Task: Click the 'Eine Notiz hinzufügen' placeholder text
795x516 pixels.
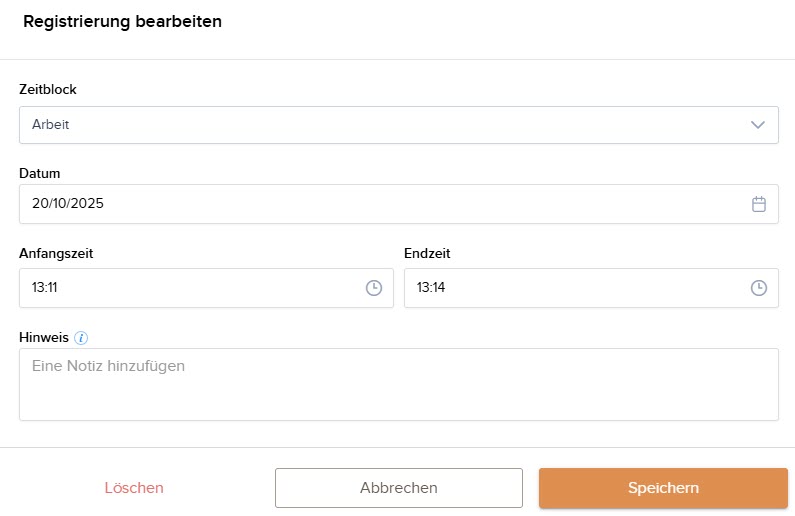Action: tap(108, 366)
